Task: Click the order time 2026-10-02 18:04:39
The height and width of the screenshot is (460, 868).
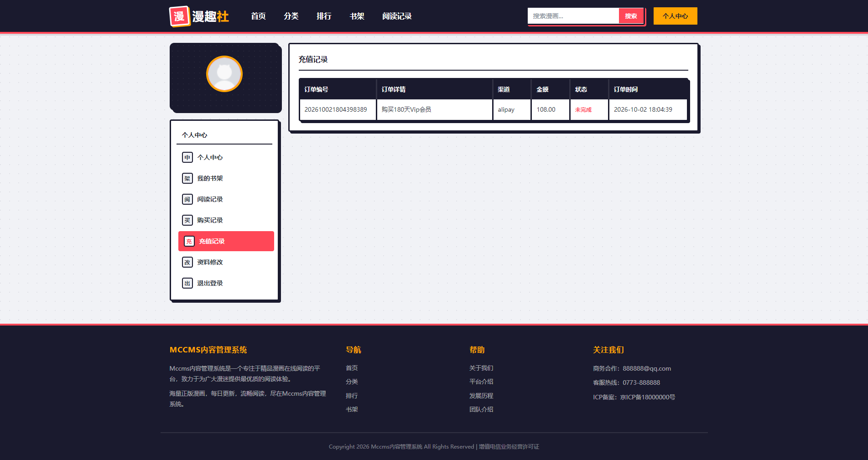Action: coord(643,109)
